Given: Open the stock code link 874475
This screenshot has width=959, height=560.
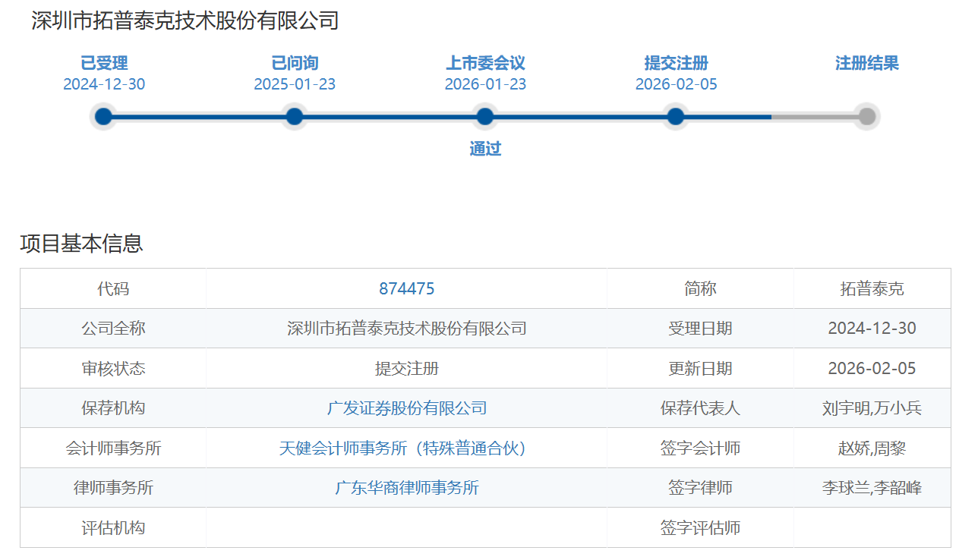Looking at the screenshot, I should tap(407, 288).
